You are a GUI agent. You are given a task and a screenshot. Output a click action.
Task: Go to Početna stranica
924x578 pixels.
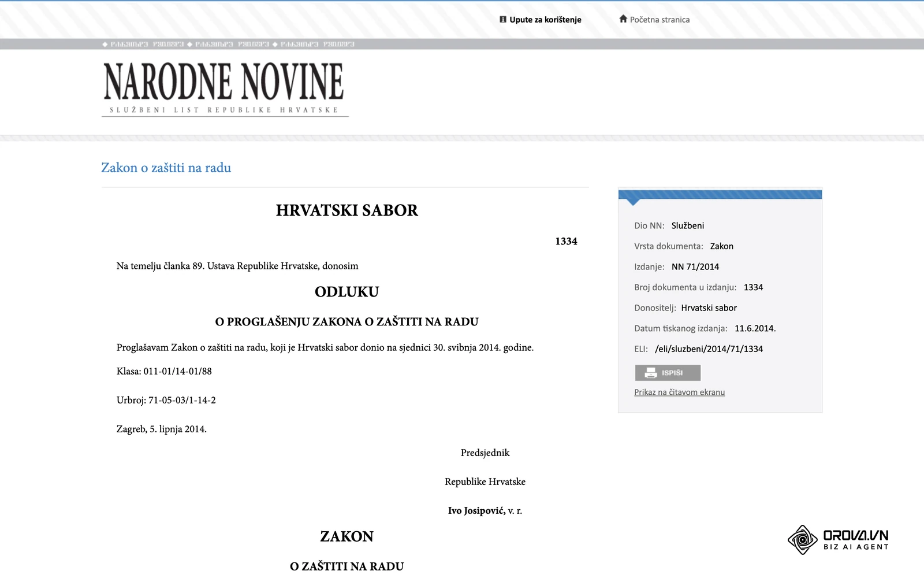(660, 20)
